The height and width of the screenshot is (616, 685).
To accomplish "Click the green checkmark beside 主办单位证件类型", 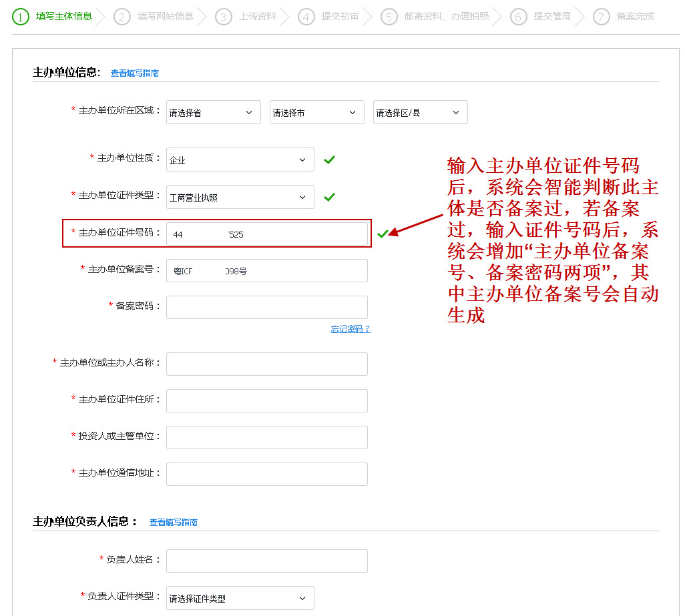I will tap(329, 197).
